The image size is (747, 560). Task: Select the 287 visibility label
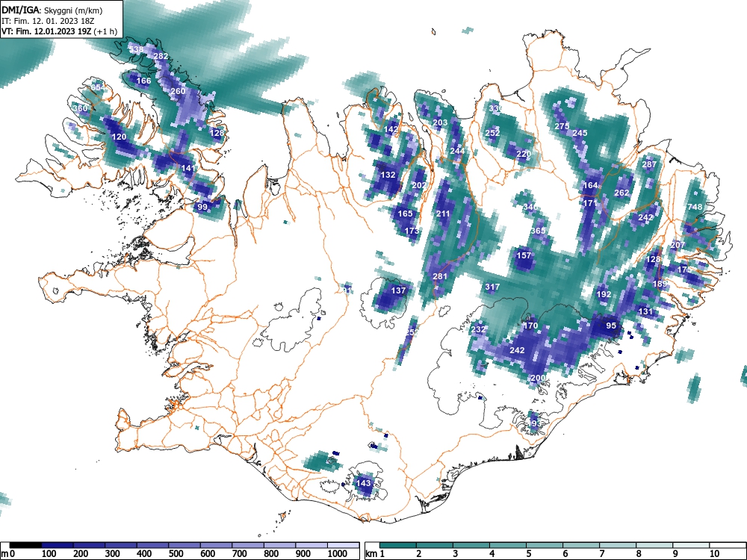point(649,164)
